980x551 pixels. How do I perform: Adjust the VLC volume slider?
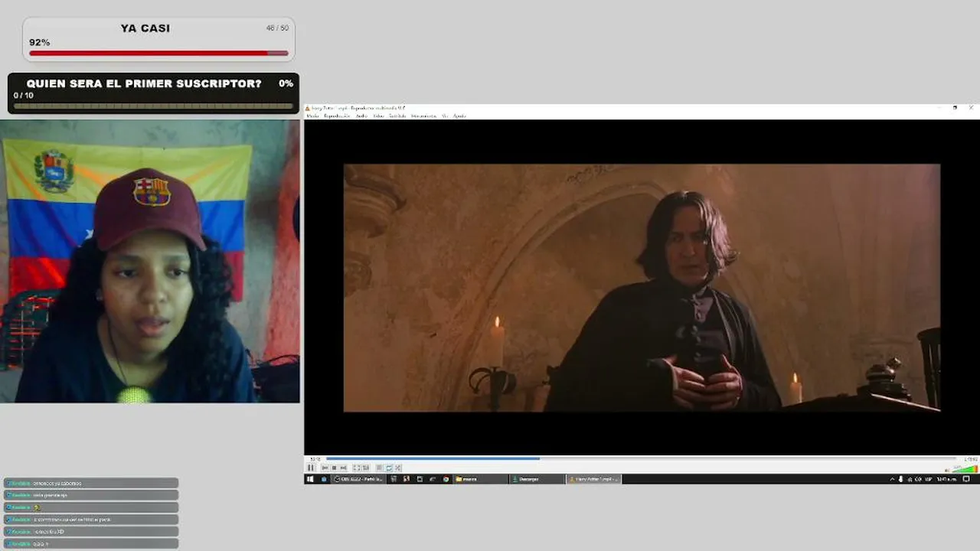click(x=965, y=468)
